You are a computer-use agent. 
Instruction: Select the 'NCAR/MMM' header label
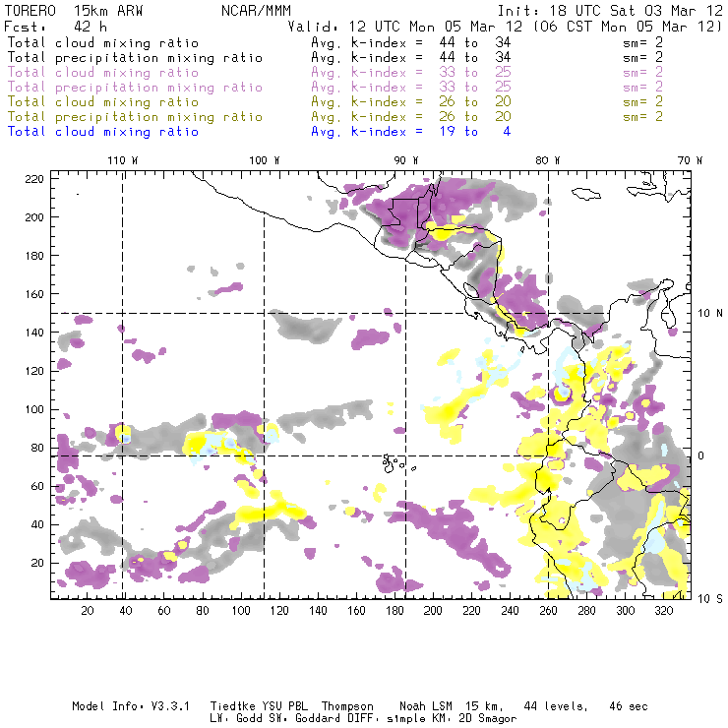(256, 11)
